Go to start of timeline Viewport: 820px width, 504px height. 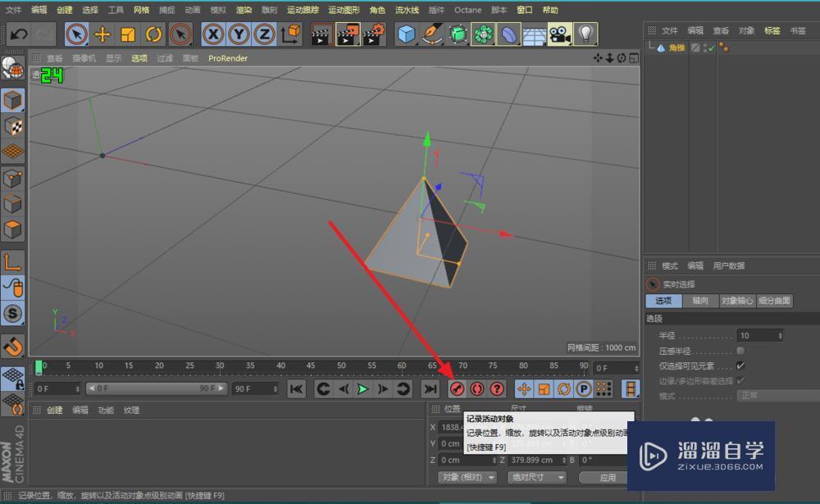click(297, 389)
